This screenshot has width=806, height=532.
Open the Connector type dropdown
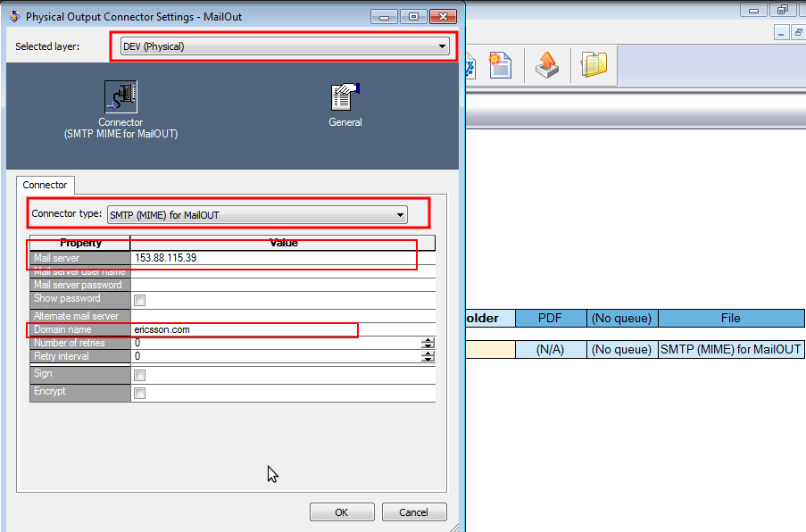(x=399, y=214)
